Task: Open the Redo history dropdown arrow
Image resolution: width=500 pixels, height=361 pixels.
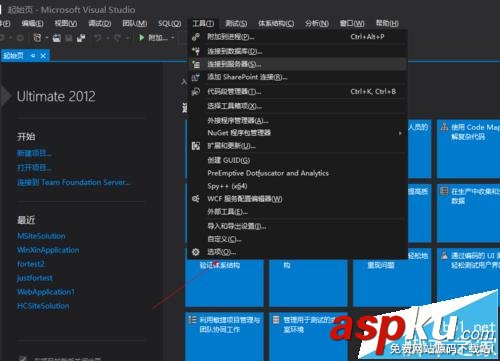Action: coord(127,38)
